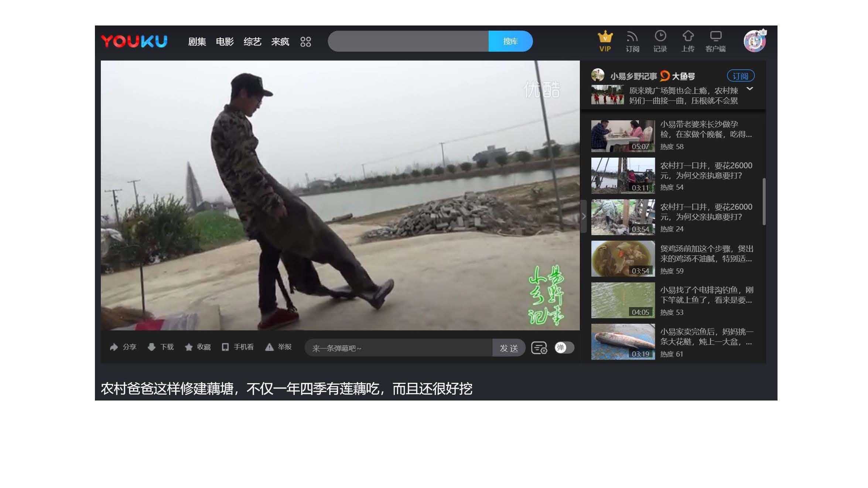
Task: Open the square dance video thumbnail
Action: coord(608,95)
